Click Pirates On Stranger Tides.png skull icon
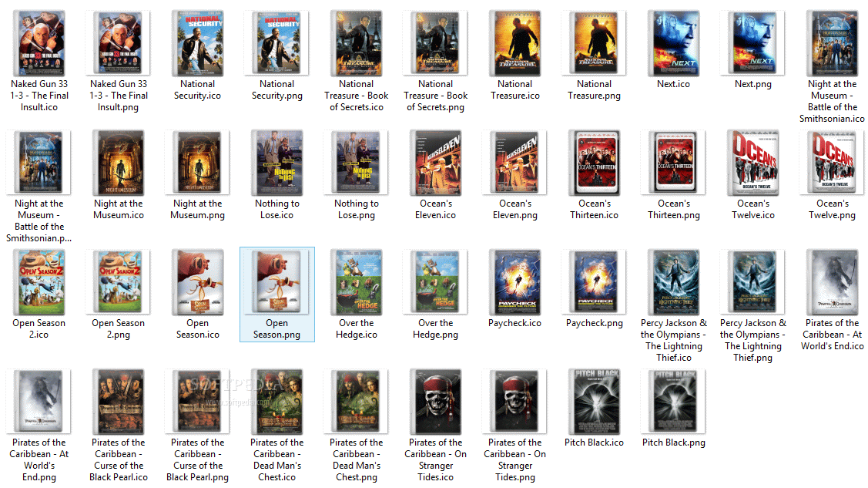 pos(514,402)
